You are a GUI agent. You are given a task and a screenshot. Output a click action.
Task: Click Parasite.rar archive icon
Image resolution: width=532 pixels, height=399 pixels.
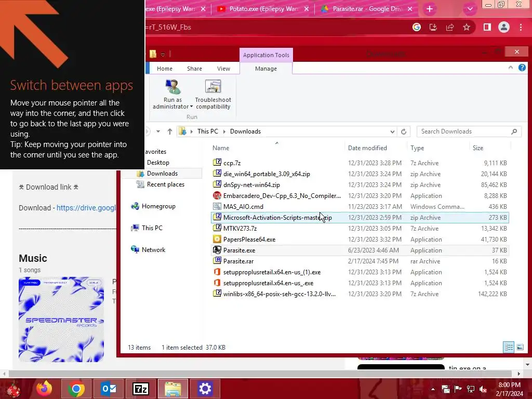click(x=217, y=261)
